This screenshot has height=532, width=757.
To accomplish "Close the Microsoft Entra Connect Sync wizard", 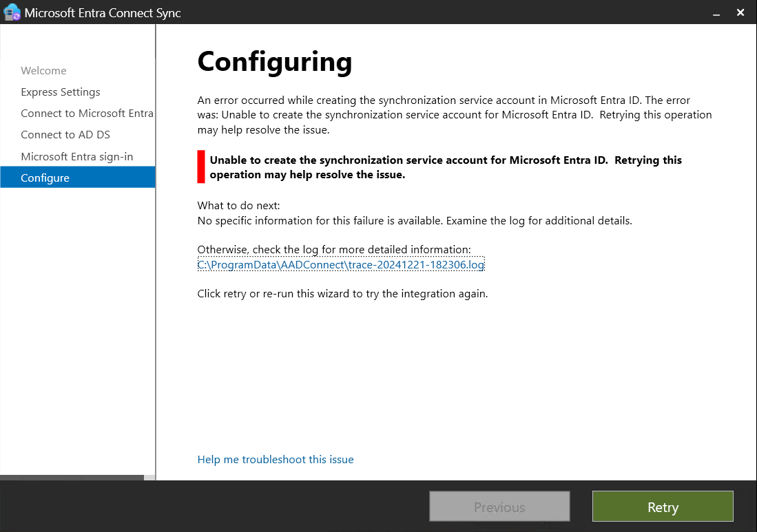I will point(740,12).
